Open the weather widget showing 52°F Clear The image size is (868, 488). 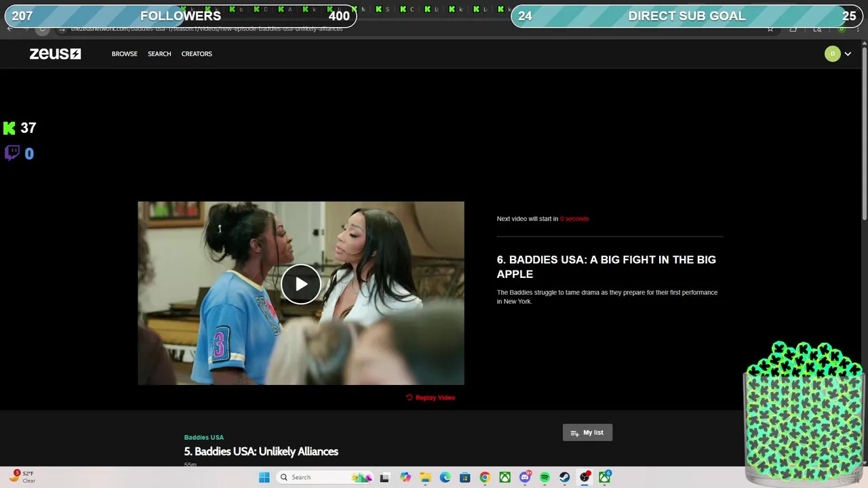coord(22,476)
